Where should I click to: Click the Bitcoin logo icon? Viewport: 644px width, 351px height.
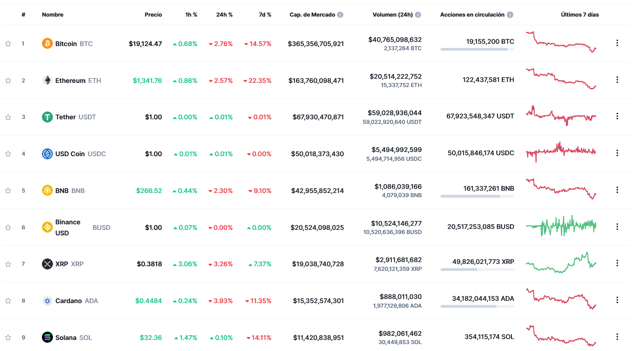click(x=47, y=44)
